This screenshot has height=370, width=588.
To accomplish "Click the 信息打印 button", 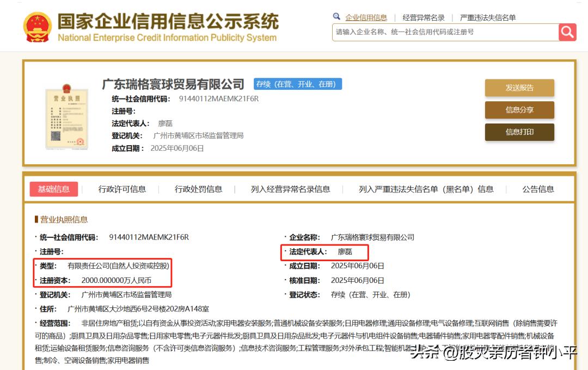I will point(519,132).
